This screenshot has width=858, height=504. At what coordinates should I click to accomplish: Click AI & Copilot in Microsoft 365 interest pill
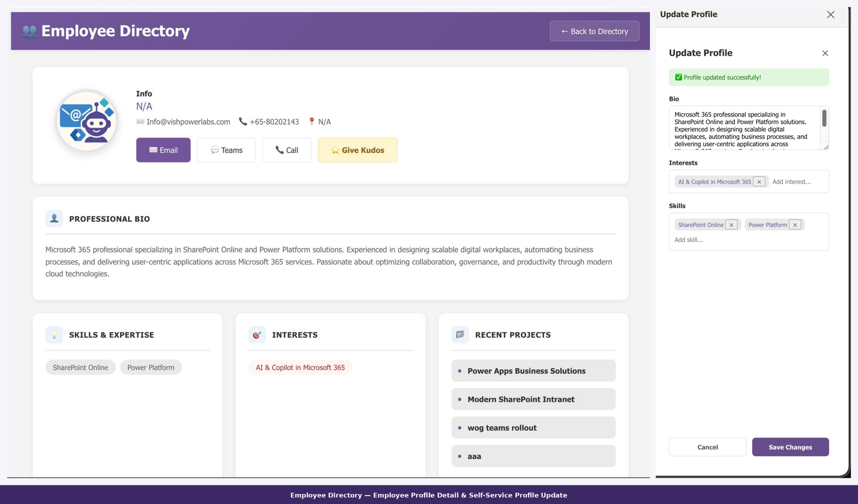tap(300, 367)
